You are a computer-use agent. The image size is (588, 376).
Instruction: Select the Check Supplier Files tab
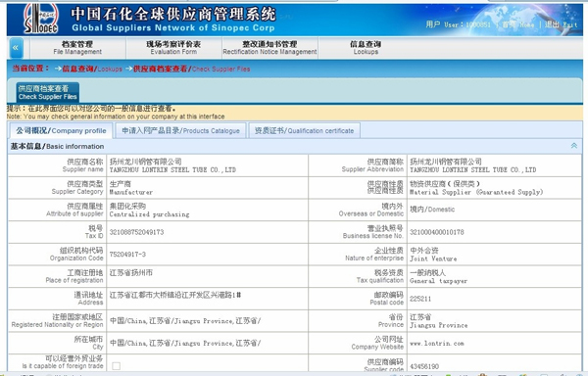(48, 92)
